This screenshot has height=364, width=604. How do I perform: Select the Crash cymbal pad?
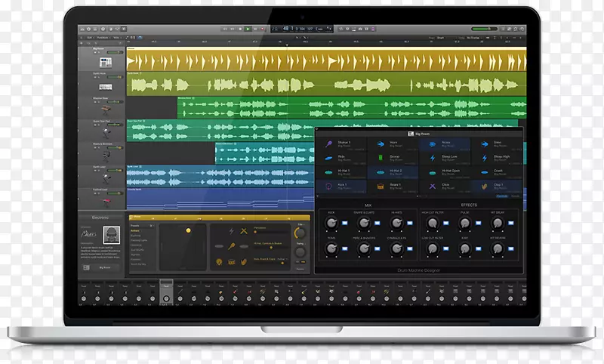point(497,172)
